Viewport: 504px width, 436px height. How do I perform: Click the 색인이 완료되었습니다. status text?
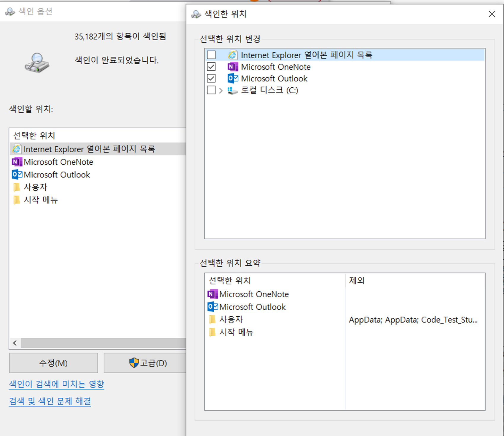(117, 60)
